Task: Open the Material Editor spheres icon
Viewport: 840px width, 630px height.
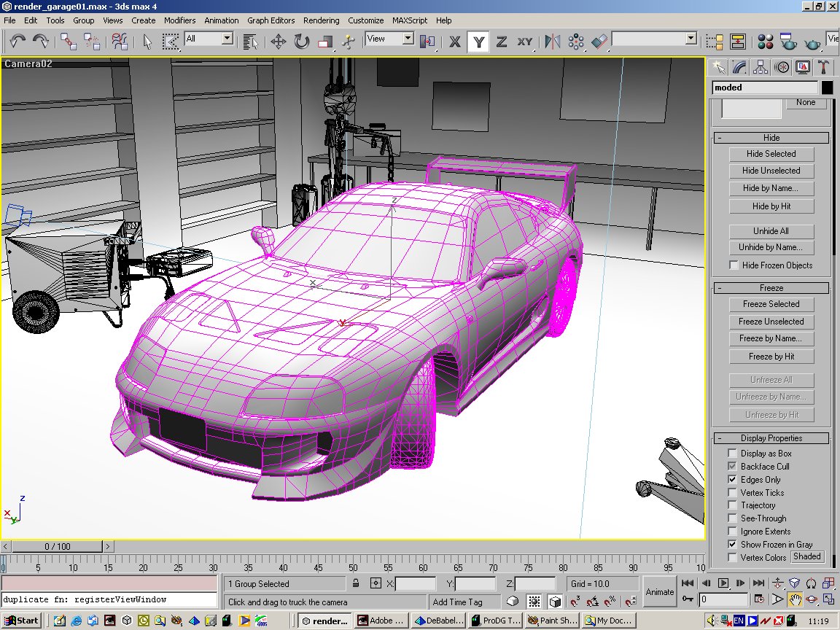Action: pos(765,42)
